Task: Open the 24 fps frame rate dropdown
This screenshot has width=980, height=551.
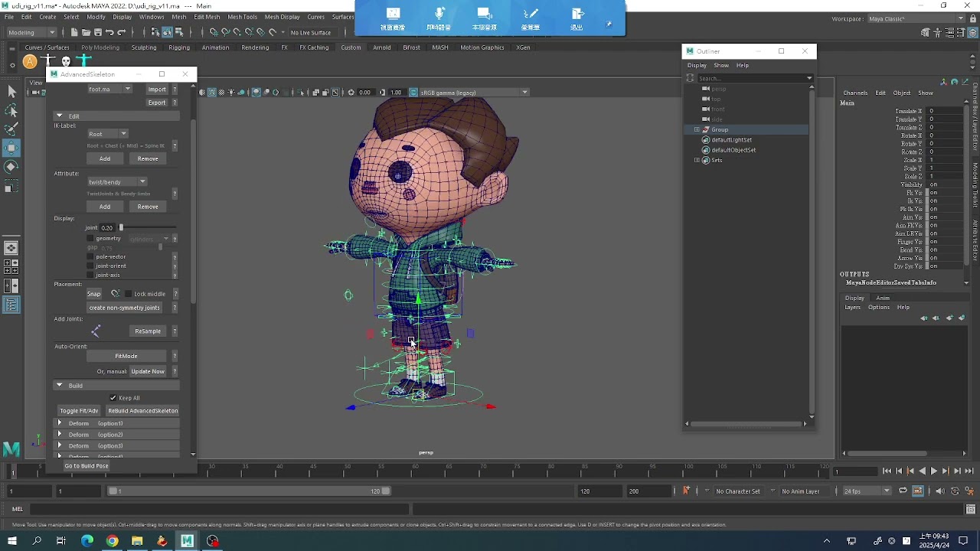Action: point(867,491)
